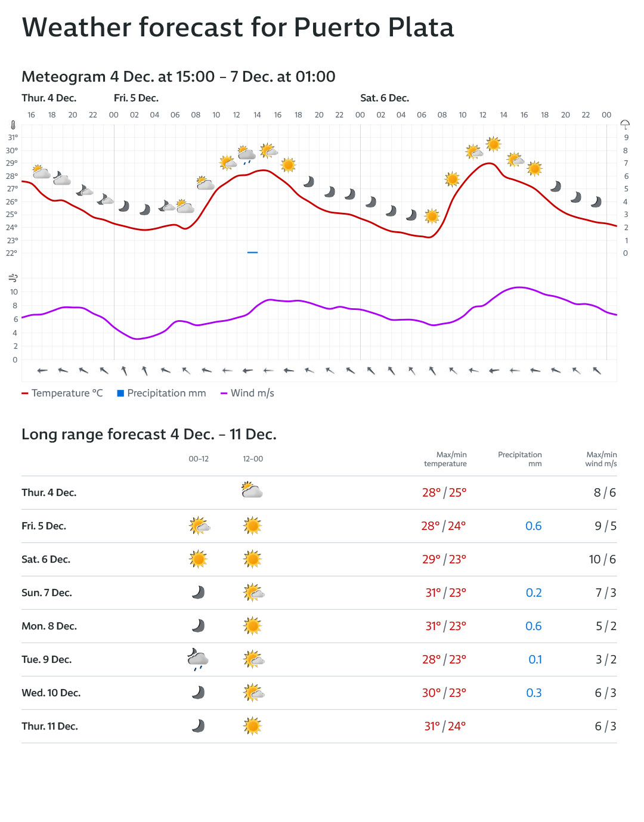Click the sun icon for Mon. 8 Dec.

(252, 626)
